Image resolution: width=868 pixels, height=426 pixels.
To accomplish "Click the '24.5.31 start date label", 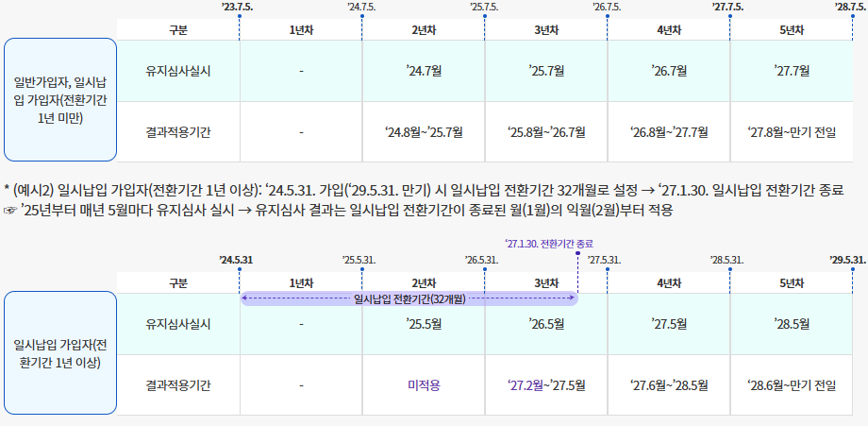I will (237, 260).
